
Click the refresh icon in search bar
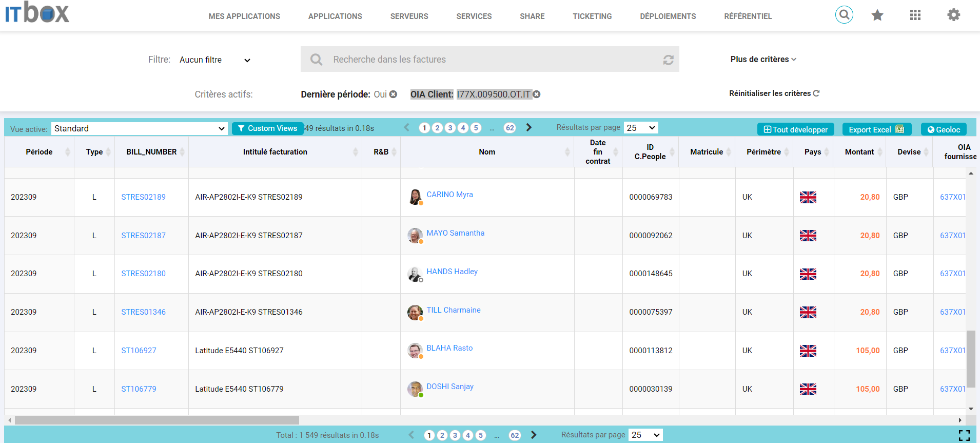tap(668, 60)
